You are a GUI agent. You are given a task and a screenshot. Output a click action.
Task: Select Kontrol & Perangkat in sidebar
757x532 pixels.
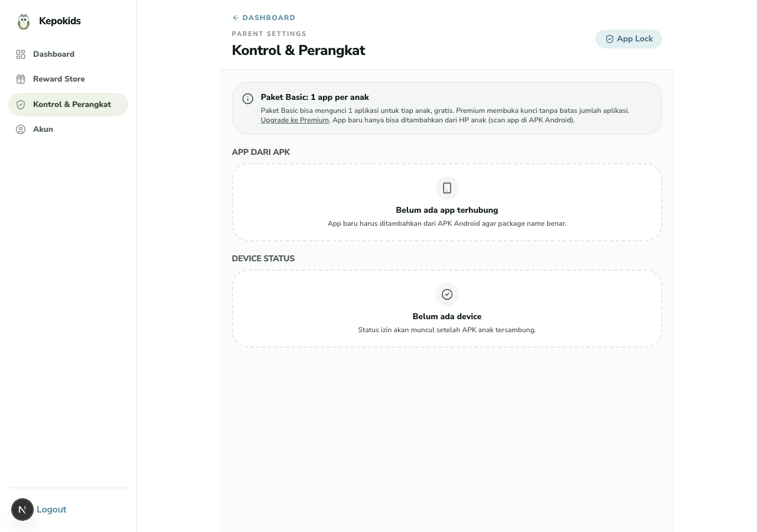68,105
